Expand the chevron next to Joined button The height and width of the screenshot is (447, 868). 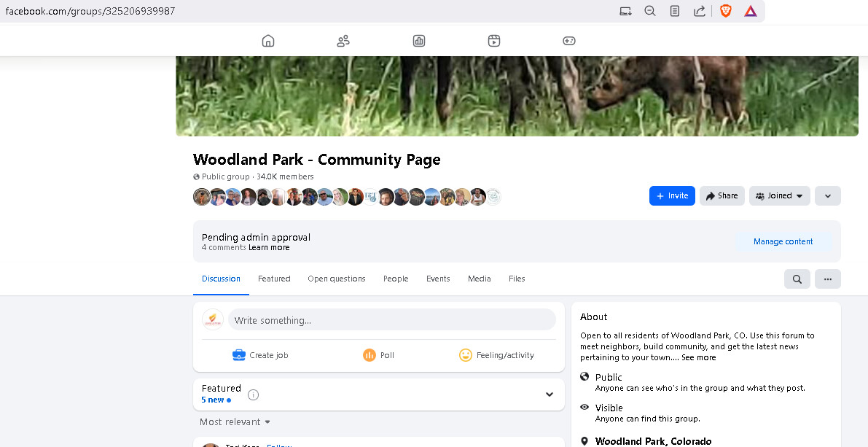tap(827, 195)
